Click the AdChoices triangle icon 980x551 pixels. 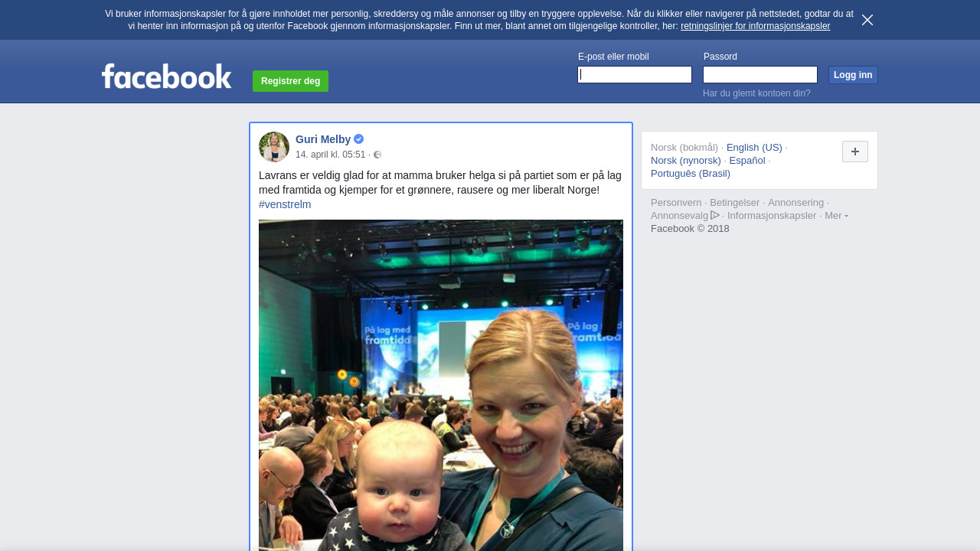(x=715, y=215)
